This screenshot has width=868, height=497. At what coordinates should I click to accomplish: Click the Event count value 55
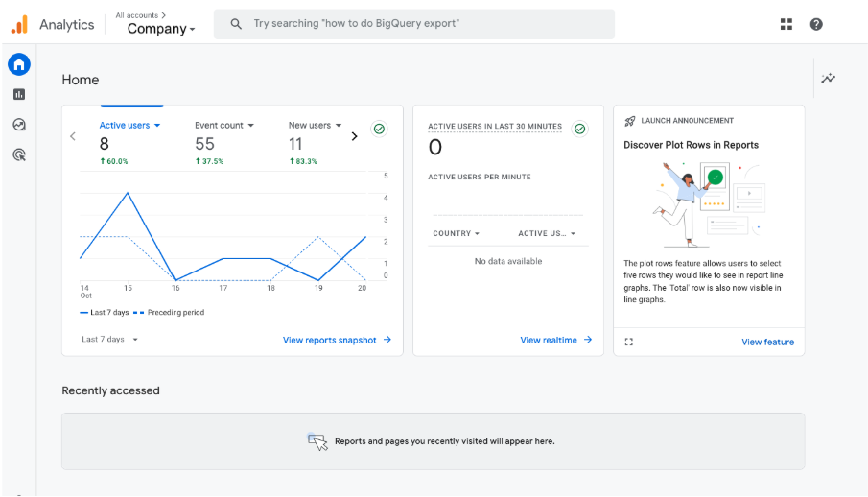coord(204,144)
